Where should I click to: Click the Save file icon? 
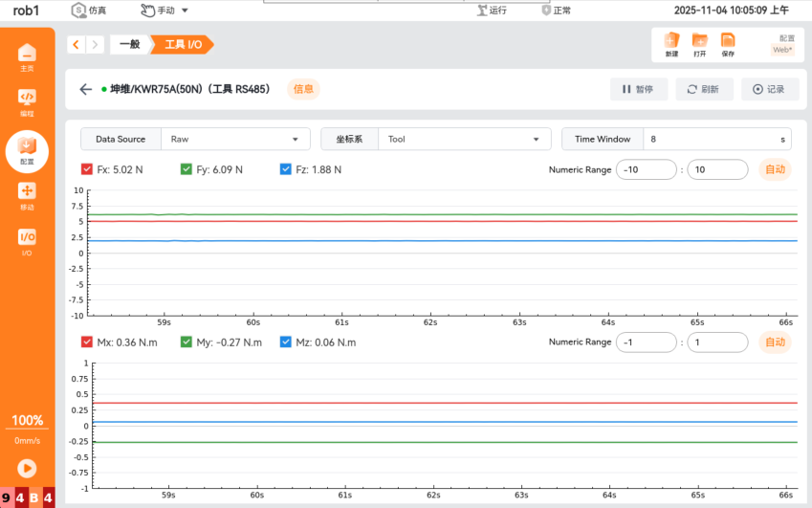728,43
